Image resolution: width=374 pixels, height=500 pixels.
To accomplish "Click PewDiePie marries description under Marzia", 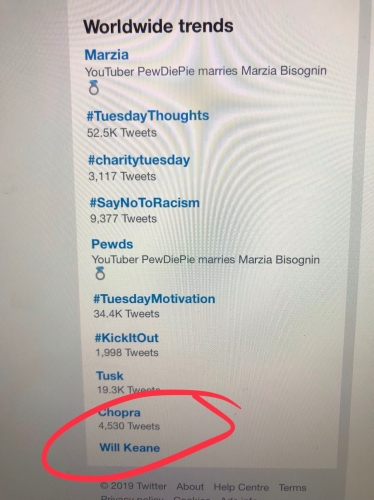I will click(206, 71).
